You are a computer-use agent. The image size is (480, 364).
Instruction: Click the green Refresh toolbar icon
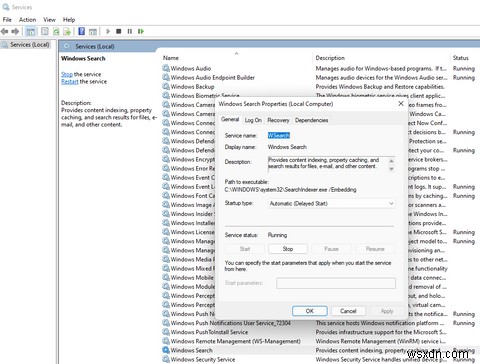click(x=56, y=31)
